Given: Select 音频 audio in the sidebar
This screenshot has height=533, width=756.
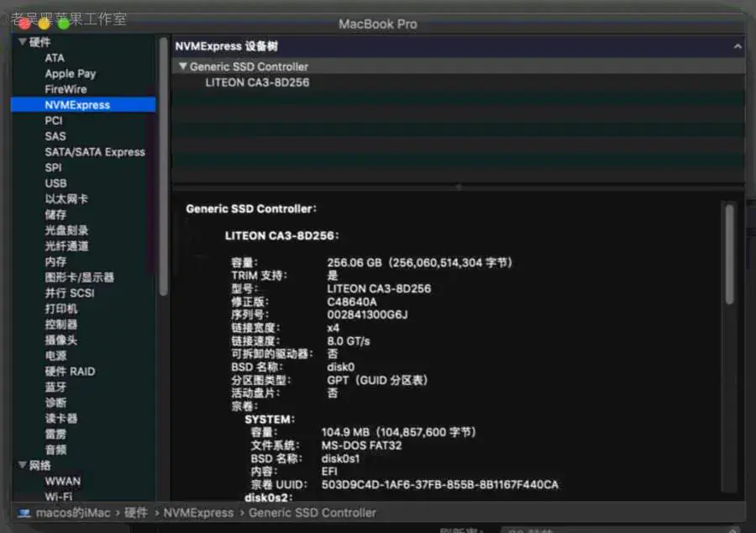Looking at the screenshot, I should point(55,450).
